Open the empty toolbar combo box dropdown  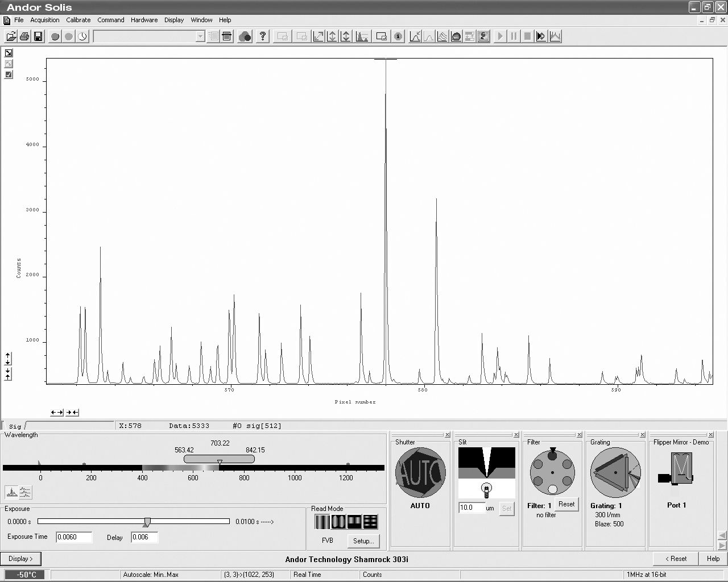200,36
